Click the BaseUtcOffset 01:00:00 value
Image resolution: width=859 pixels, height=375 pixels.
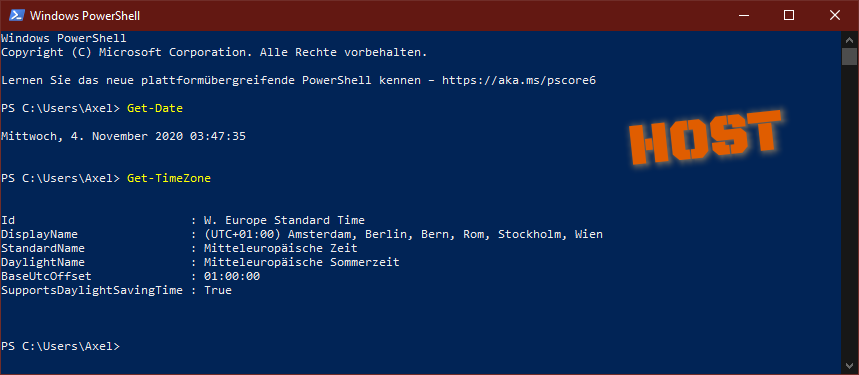click(x=232, y=276)
